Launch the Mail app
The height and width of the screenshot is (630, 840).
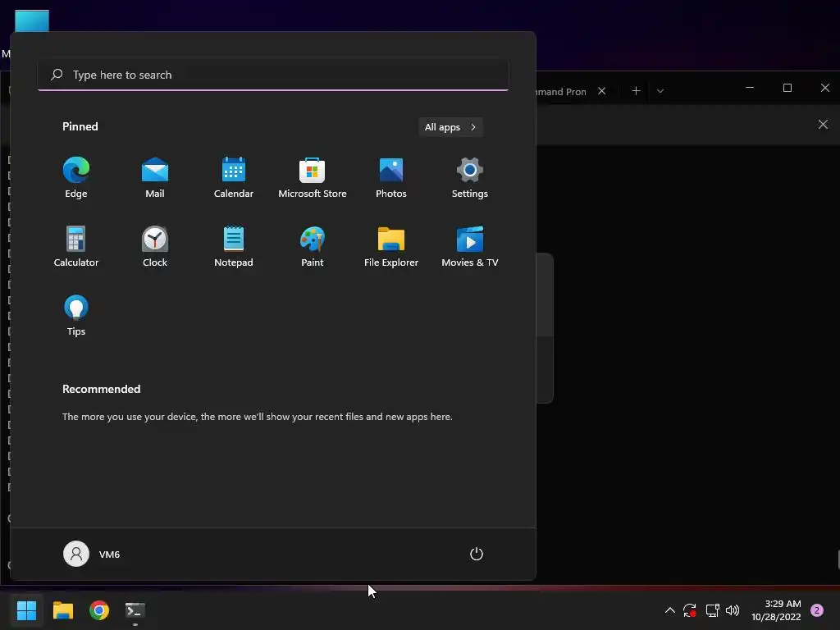tap(155, 178)
